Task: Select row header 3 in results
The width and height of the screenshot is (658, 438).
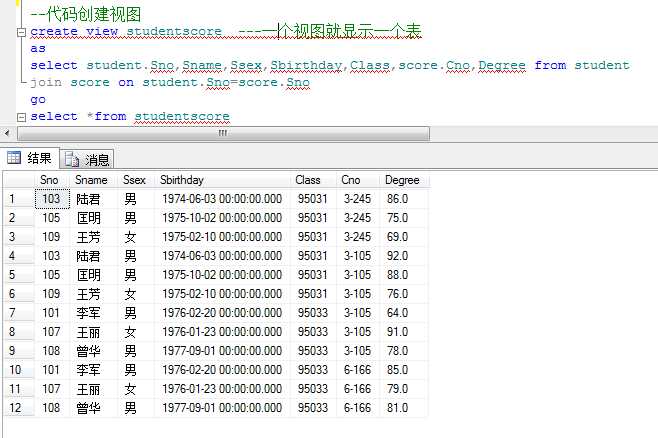Action: point(19,237)
